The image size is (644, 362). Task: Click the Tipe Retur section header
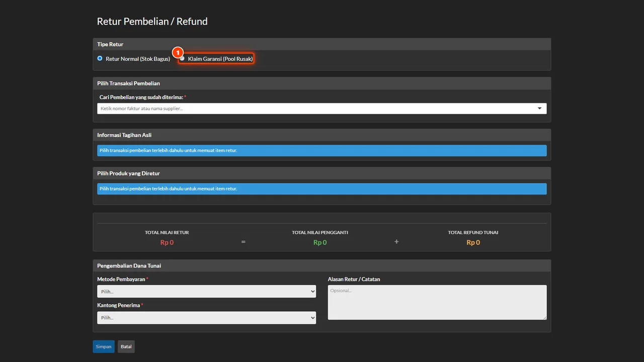(x=322, y=44)
